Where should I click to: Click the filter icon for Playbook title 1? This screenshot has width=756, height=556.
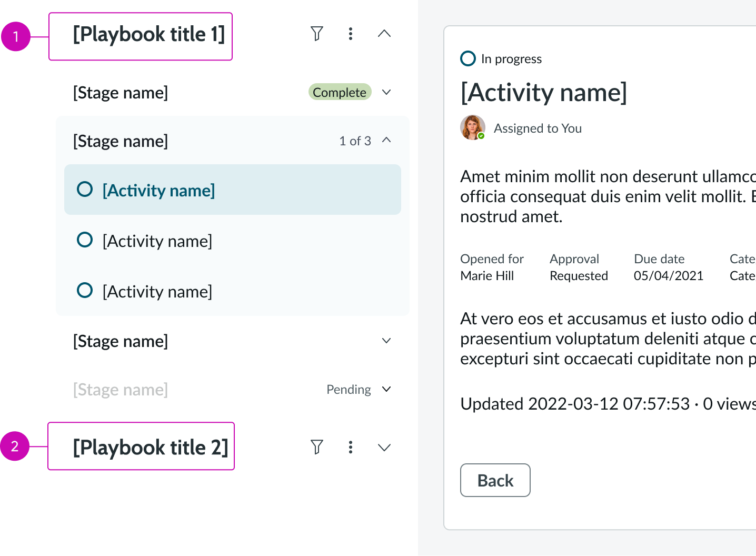tap(316, 34)
